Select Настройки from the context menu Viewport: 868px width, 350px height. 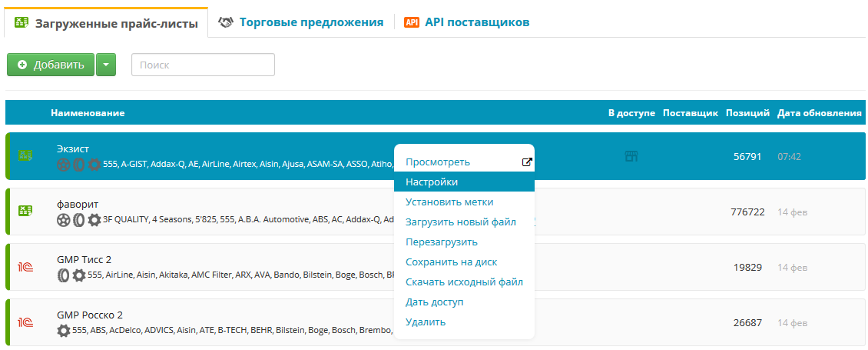click(x=432, y=182)
